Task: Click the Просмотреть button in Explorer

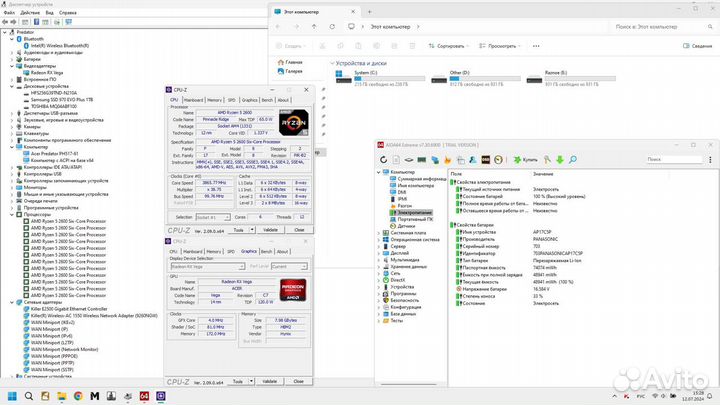Action: click(x=500, y=46)
